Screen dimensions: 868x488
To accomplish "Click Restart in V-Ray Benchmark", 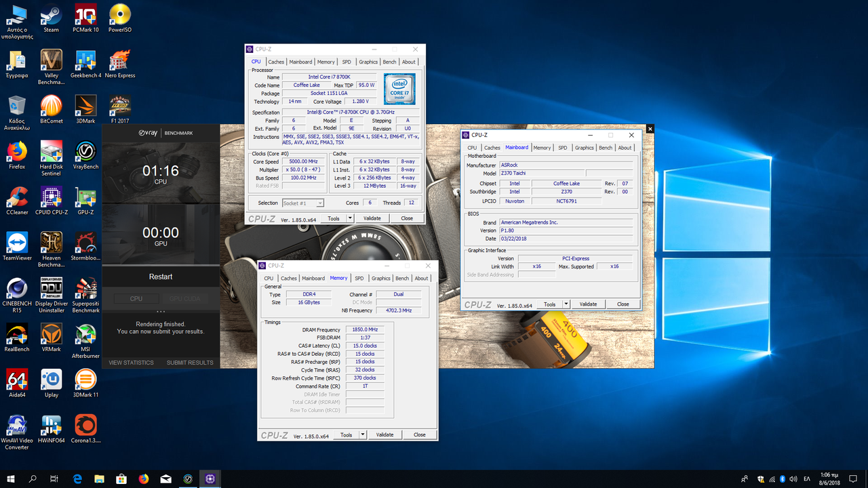I will pos(161,277).
